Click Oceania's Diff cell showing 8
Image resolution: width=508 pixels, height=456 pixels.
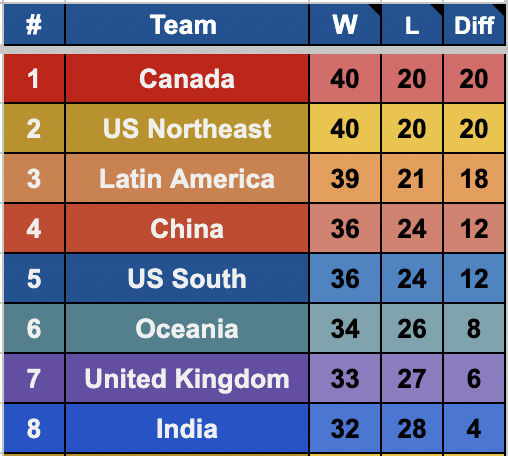pos(474,328)
